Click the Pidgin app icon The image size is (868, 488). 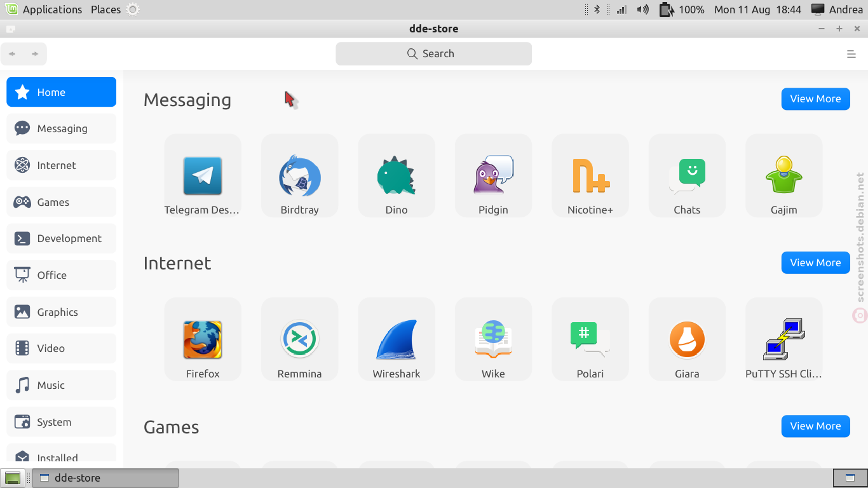click(x=493, y=175)
